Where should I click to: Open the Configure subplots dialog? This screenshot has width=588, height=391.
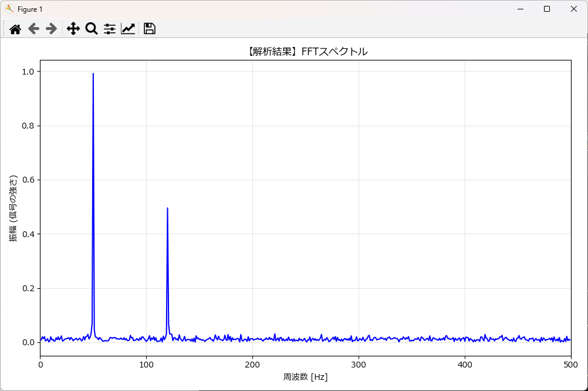[110, 29]
